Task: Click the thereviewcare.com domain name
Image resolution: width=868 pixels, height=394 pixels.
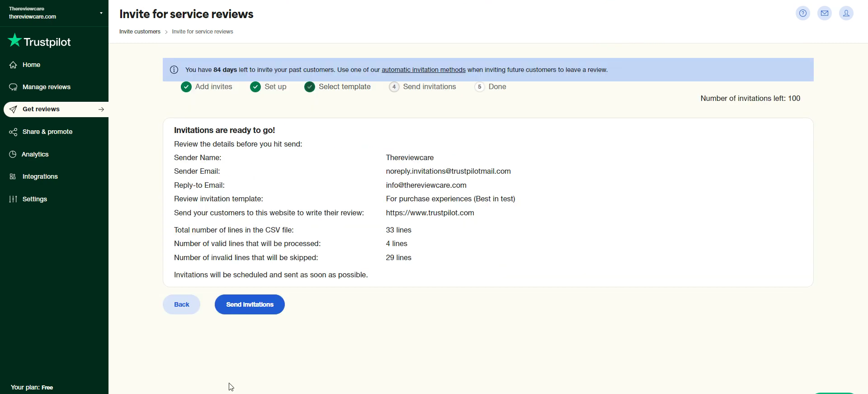Action: (x=33, y=17)
